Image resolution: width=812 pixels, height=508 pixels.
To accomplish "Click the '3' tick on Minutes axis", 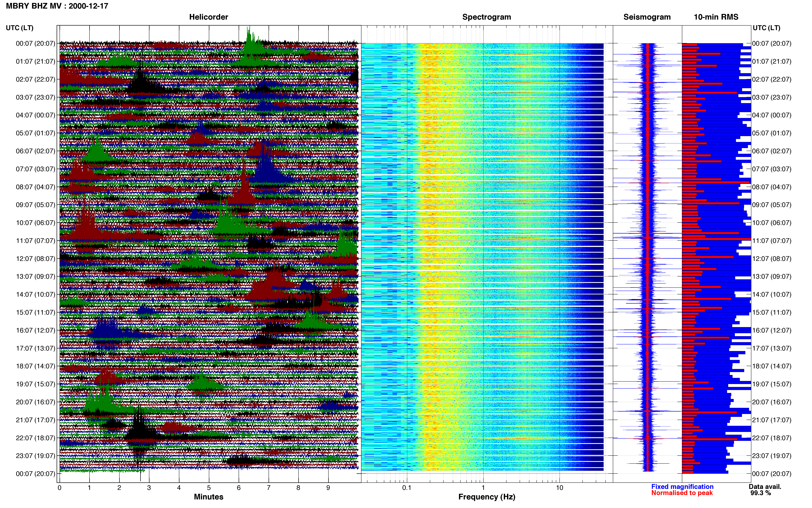I will point(149,488).
